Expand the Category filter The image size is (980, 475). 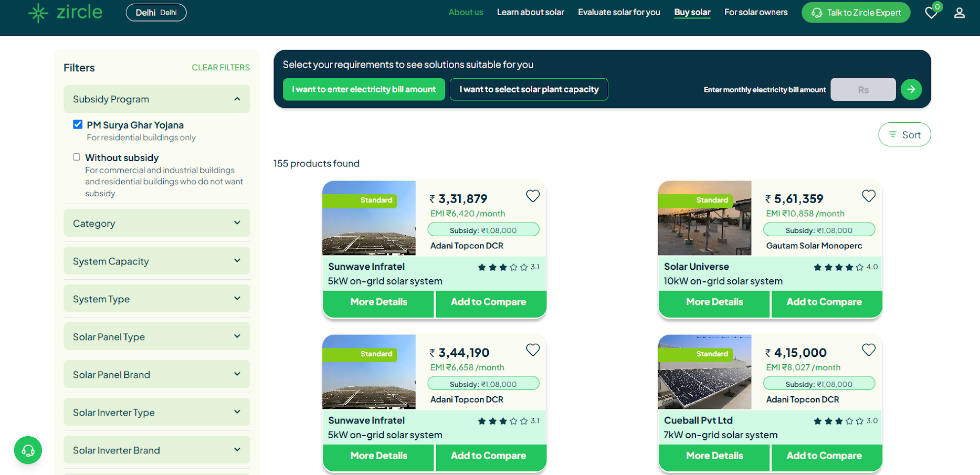(x=157, y=223)
